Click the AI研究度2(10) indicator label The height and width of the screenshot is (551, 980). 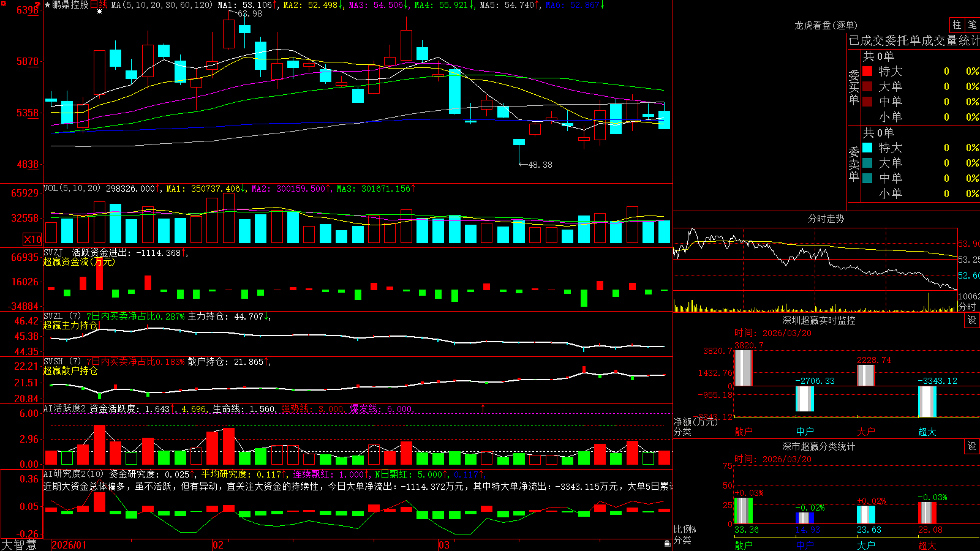74,474
